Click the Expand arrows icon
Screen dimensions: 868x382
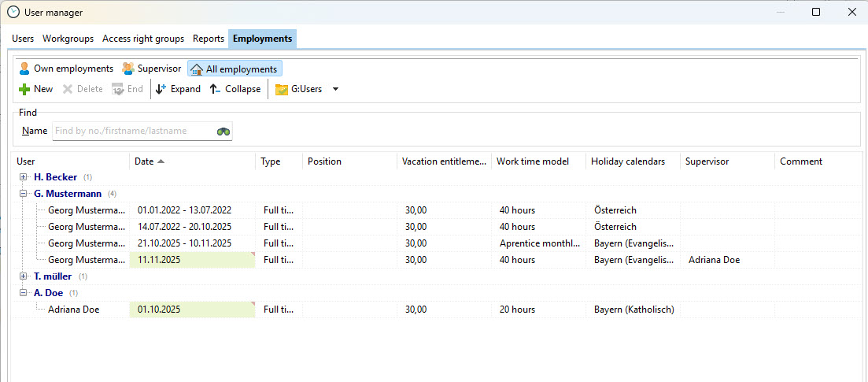pos(161,89)
